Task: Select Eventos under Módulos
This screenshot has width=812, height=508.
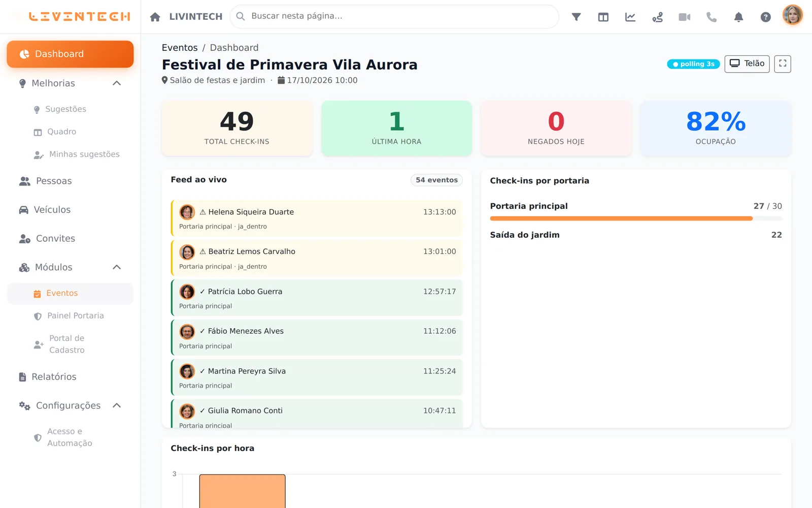Action: [x=71, y=293]
